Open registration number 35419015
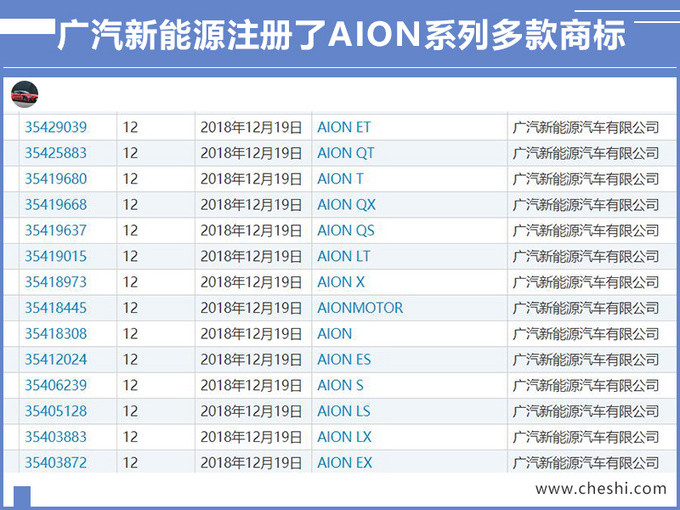Viewport: 680px width, 510px height. pyautogui.click(x=56, y=256)
